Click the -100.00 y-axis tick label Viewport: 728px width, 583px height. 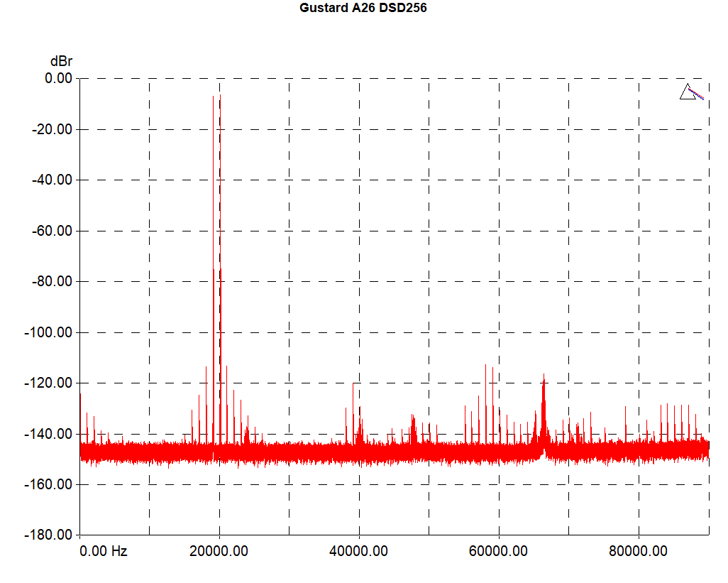[x=47, y=332]
